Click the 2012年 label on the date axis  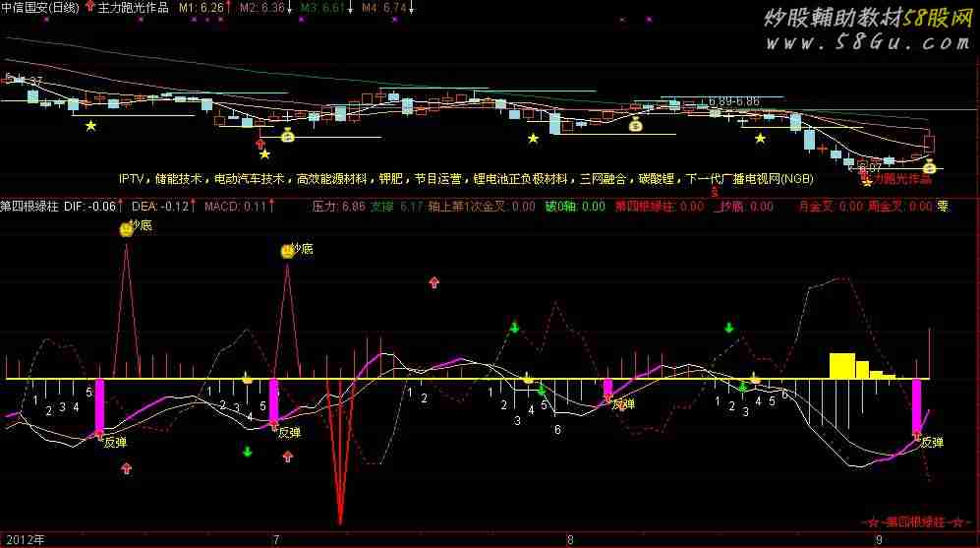point(25,540)
